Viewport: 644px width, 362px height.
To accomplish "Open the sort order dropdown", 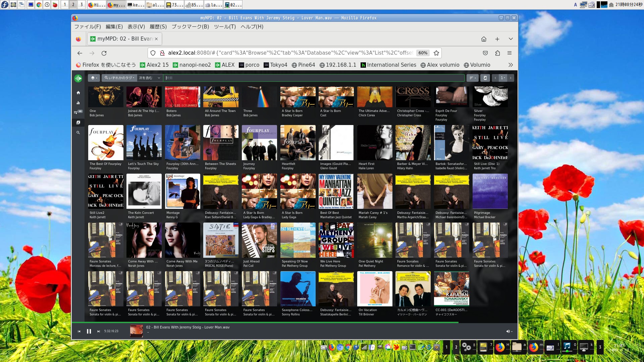I will coord(473,78).
